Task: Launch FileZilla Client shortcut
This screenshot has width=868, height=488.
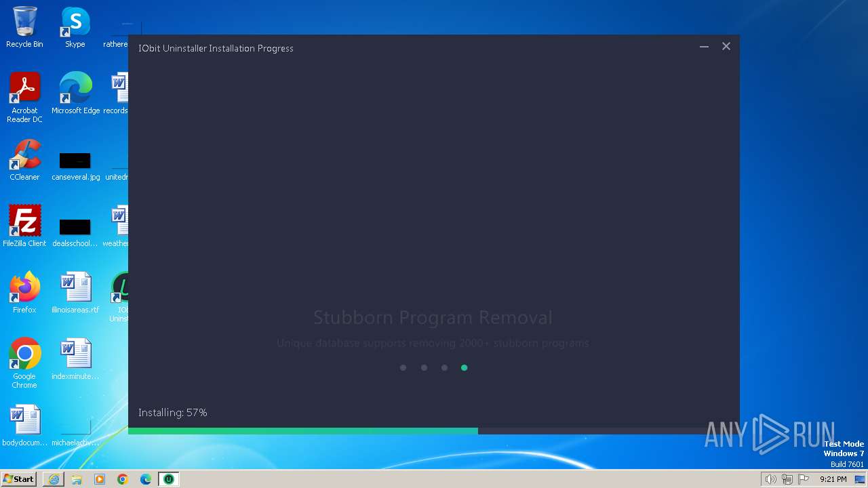Action: click(x=24, y=226)
